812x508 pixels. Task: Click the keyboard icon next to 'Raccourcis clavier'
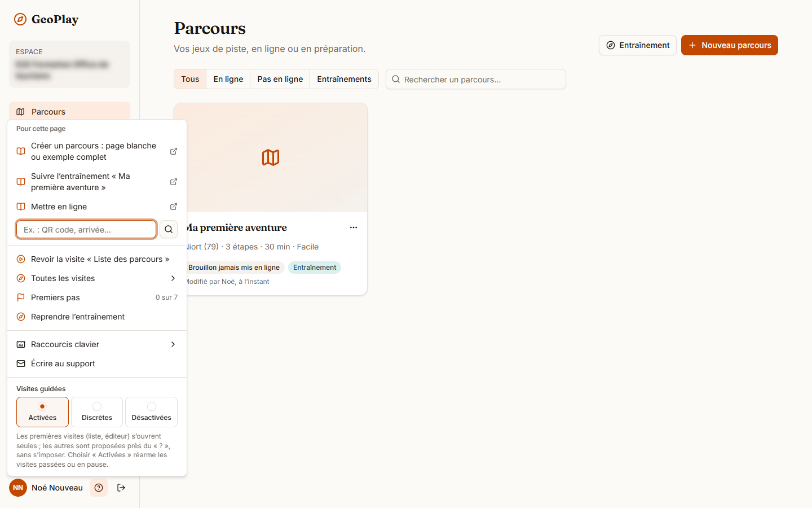coord(21,344)
